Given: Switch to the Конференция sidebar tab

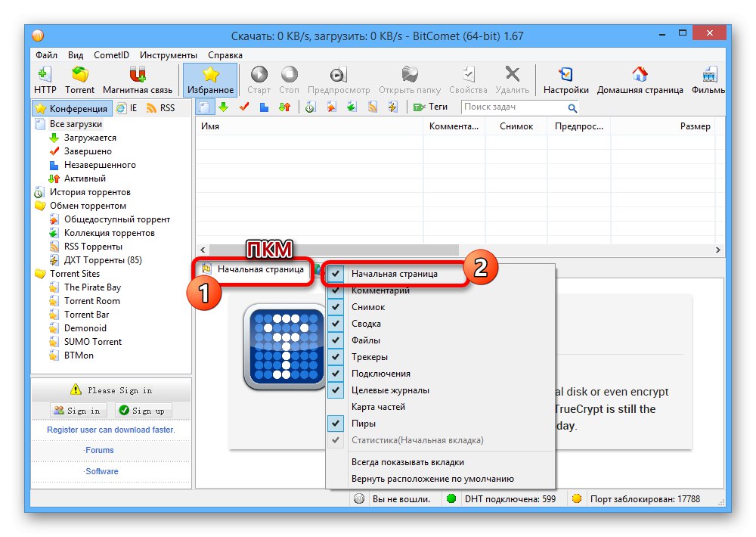Looking at the screenshot, I should click(x=73, y=108).
